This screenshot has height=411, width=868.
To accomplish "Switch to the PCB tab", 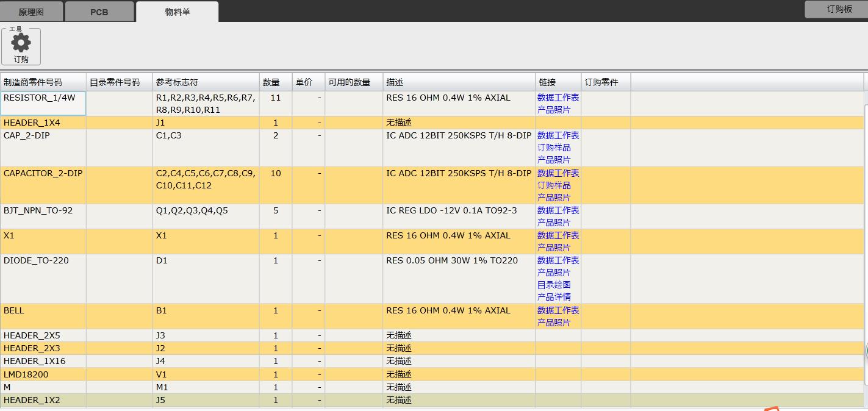I will 99,12.
